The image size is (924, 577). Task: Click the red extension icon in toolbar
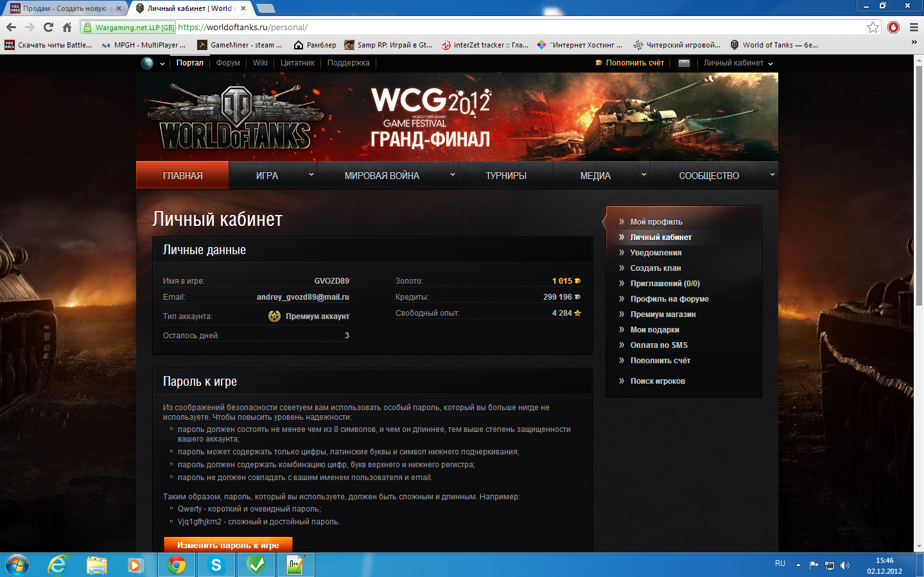tap(893, 27)
